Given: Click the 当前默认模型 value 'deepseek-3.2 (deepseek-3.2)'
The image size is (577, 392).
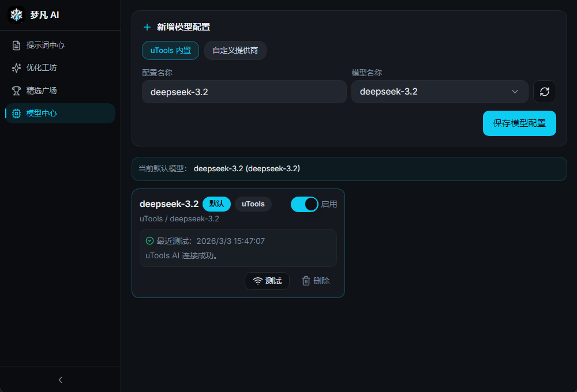Looking at the screenshot, I should click(247, 168).
